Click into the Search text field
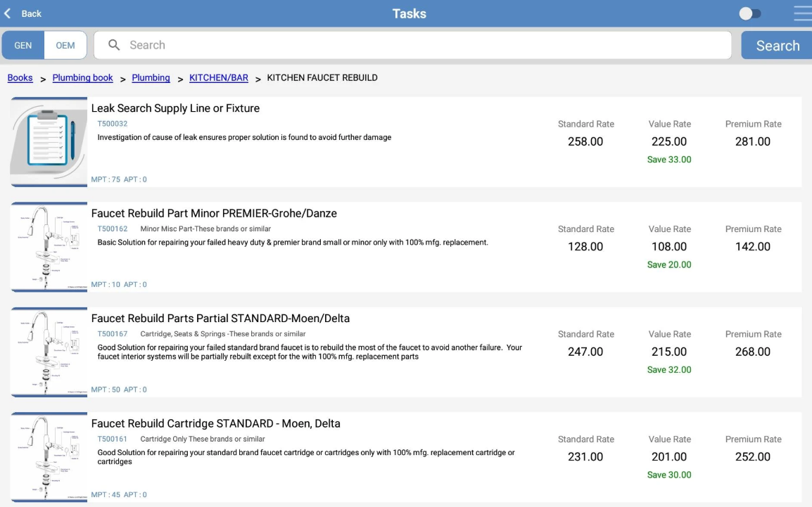Viewport: 812px width, 507px height. tap(422, 45)
